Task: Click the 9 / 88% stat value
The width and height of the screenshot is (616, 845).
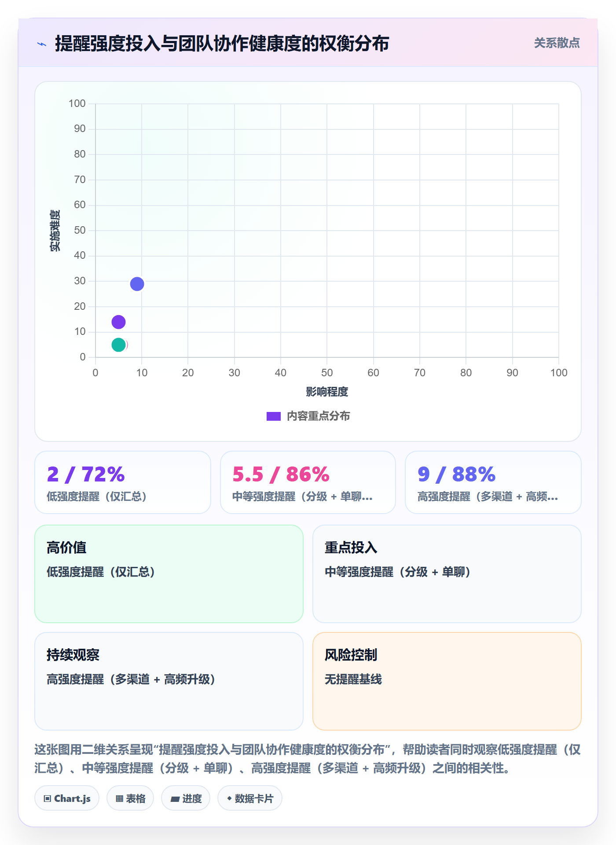Action: [456, 474]
